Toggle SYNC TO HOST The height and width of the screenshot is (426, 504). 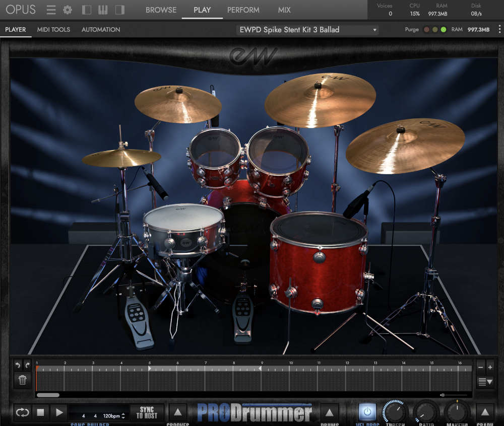pos(146,412)
